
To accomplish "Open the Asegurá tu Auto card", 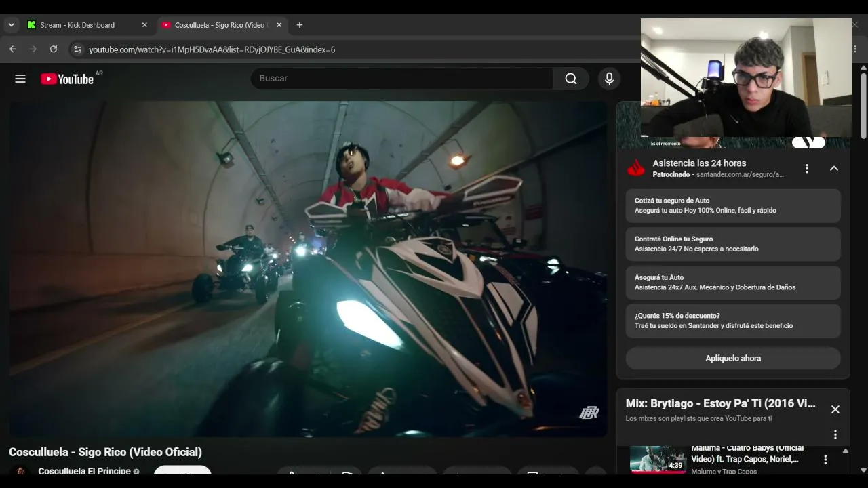I will 733,283.
